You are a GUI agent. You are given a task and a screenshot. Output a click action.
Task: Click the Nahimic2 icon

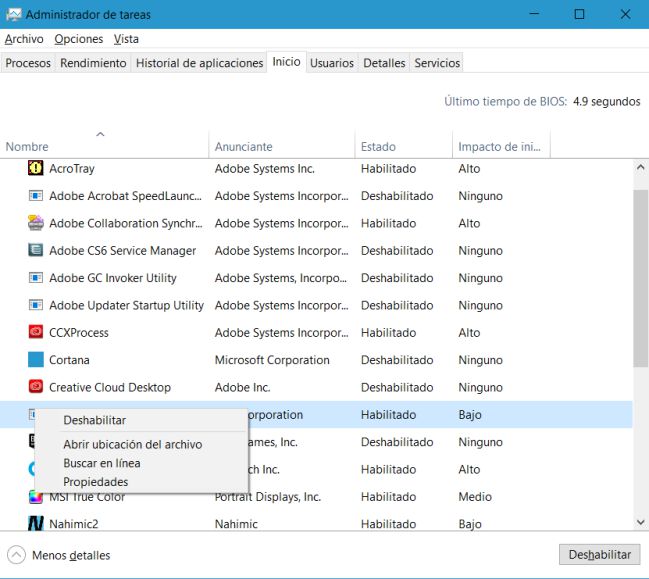(x=36, y=524)
